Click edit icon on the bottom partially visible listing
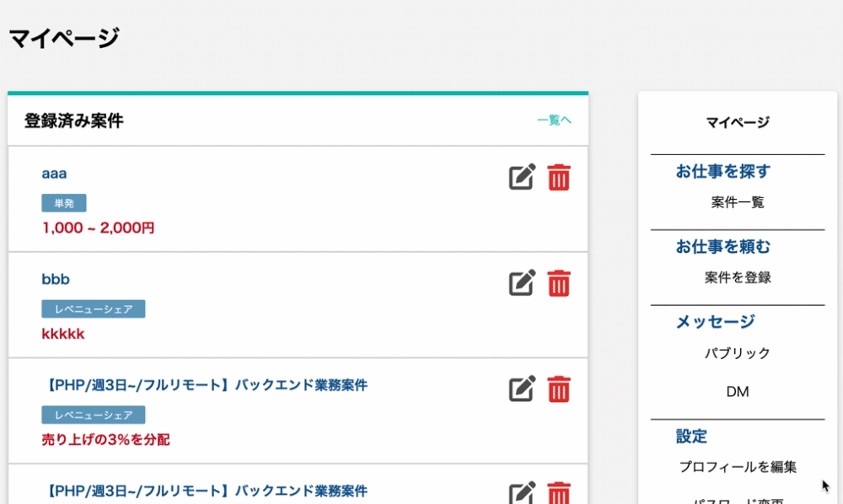The width and height of the screenshot is (843, 504). 522,493
